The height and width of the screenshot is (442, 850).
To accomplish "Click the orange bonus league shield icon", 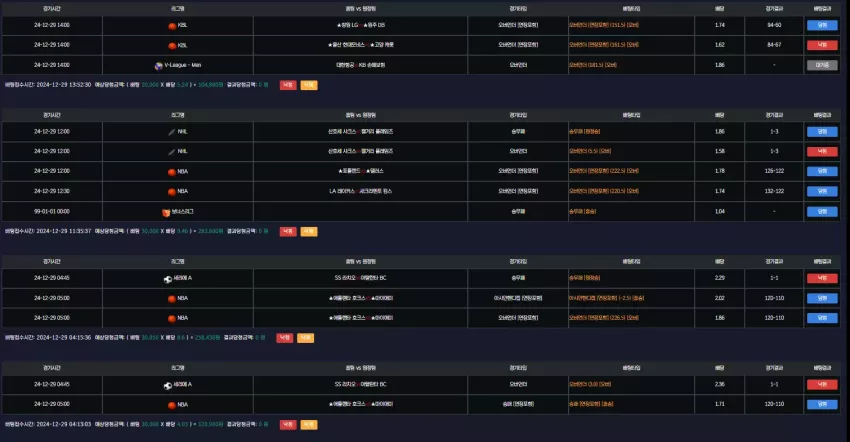I will (166, 213).
